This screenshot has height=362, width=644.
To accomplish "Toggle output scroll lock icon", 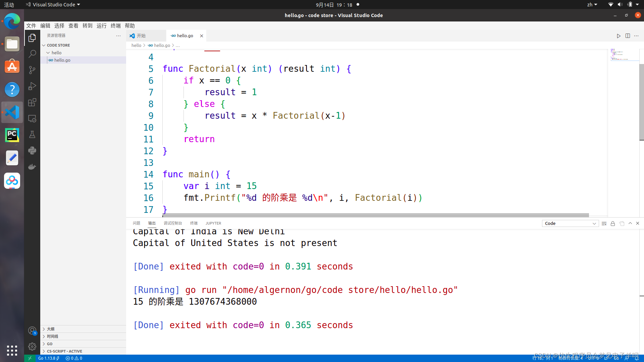I will click(613, 224).
